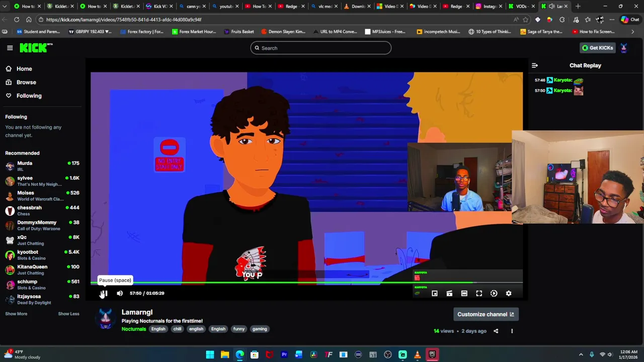The image size is (644, 362).
Task: Enter fullscreen mode
Action: 479,293
